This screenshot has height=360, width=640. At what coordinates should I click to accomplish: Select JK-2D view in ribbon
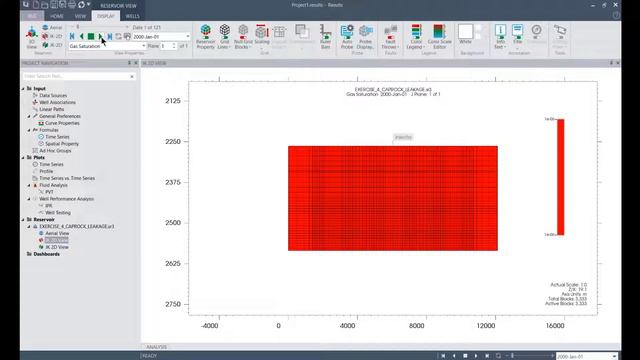click(52, 45)
